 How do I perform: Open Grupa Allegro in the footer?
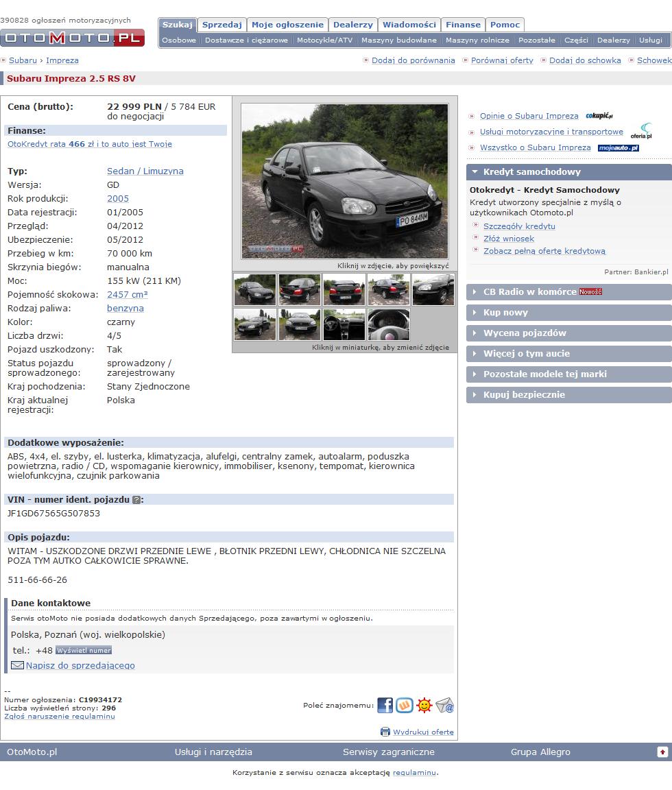coord(540,752)
